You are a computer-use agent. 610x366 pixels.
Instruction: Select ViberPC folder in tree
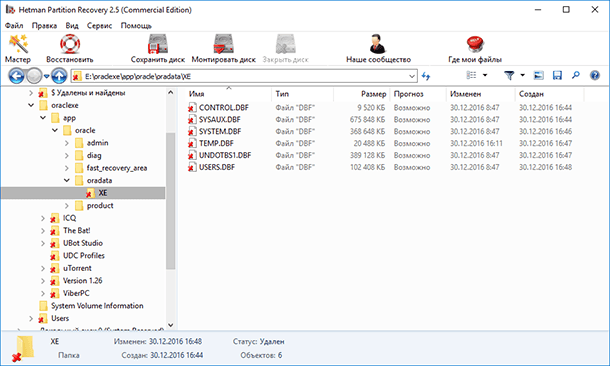pyautogui.click(x=76, y=293)
